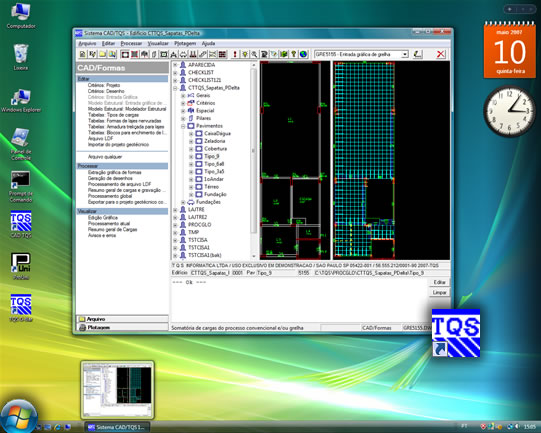Expand the Tipo_9 floor node
Screen dimensions: 541x433
pyautogui.click(x=191, y=156)
